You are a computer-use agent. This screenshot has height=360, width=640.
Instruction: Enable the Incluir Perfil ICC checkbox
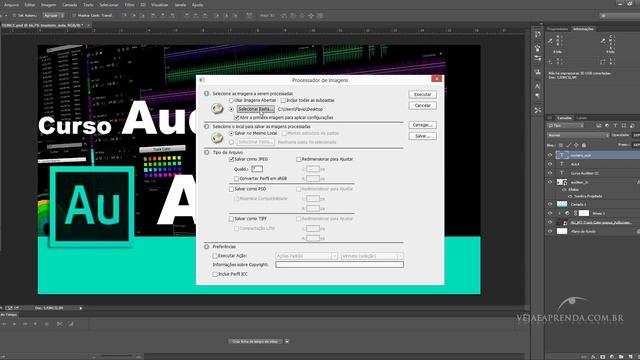click(x=215, y=274)
